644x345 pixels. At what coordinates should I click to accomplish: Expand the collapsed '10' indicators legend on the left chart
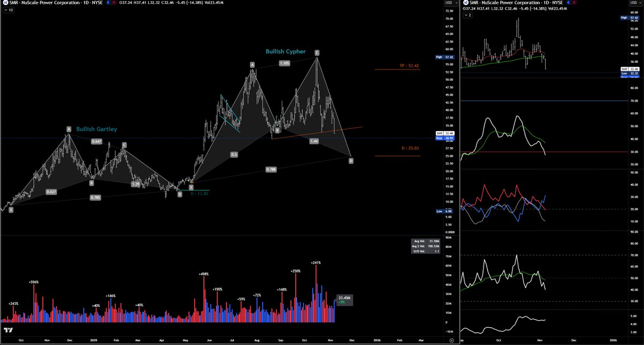coord(8,10)
